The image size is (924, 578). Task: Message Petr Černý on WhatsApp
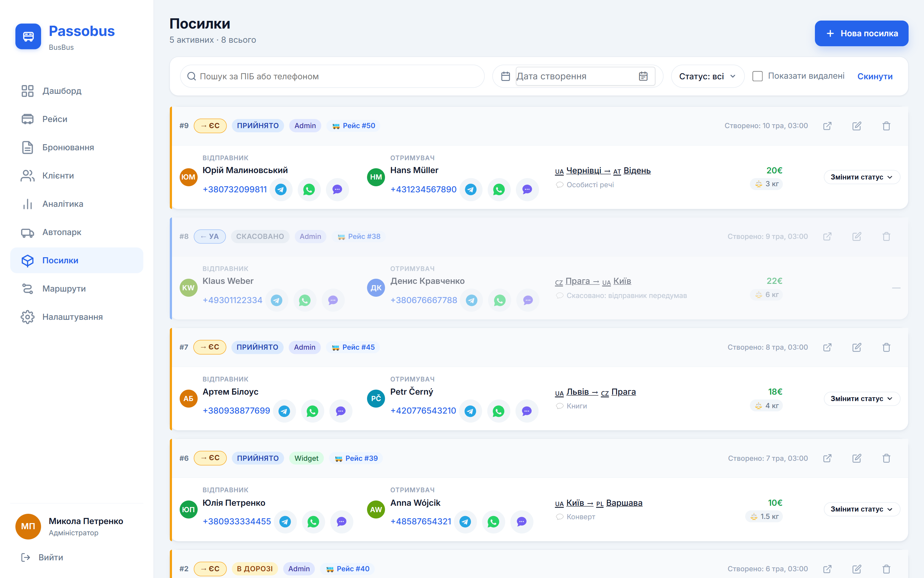[498, 411]
